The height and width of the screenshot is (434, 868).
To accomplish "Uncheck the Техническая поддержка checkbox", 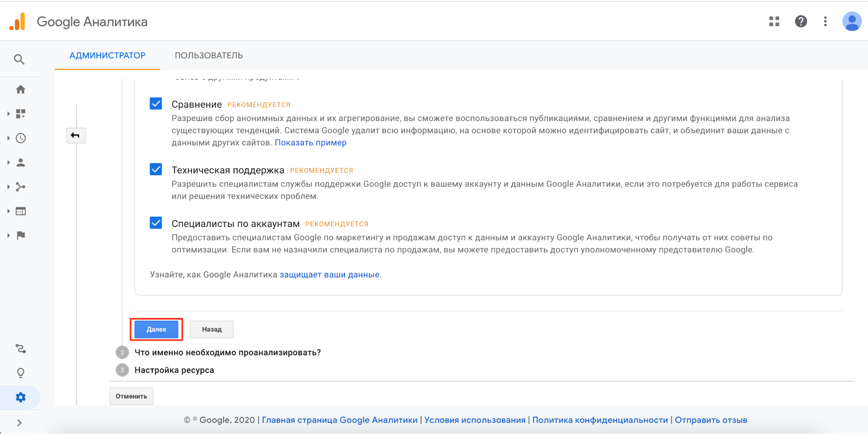I will (x=156, y=169).
